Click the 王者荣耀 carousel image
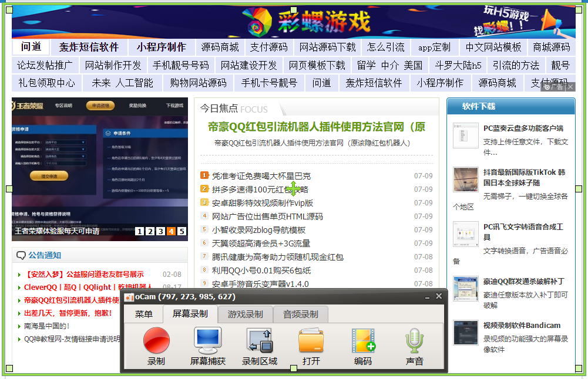The height and width of the screenshot is (379, 588). [x=100, y=168]
